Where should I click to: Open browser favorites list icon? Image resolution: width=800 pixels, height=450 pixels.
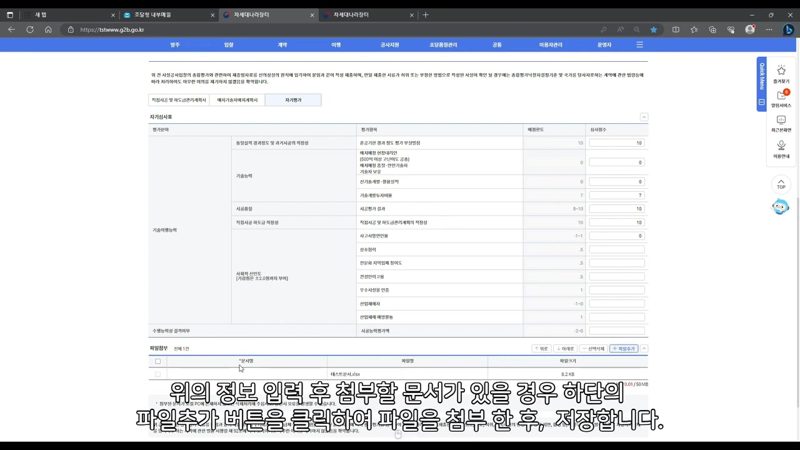click(x=694, y=30)
